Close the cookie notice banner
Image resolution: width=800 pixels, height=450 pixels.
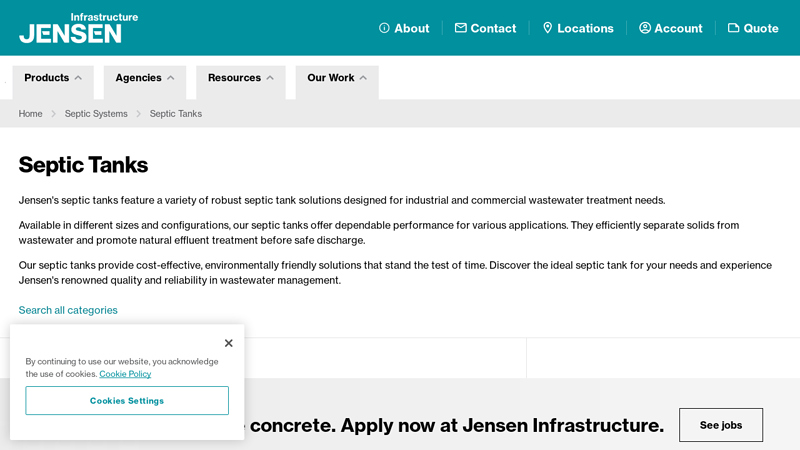pos(228,343)
